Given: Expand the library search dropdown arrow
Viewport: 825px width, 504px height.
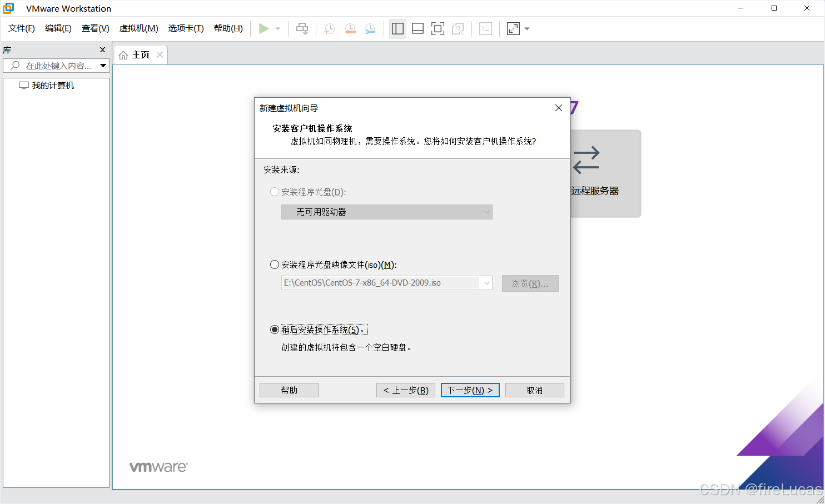Looking at the screenshot, I should (103, 66).
